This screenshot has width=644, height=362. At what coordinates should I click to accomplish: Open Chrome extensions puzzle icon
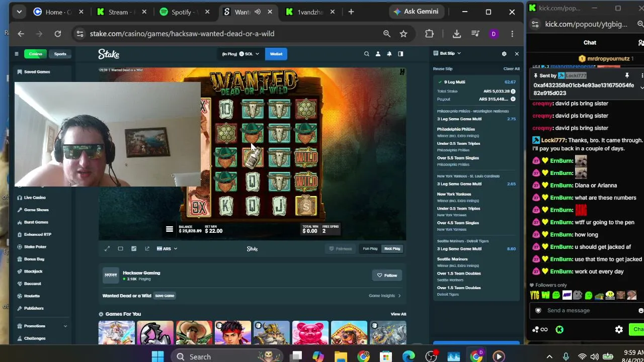tap(429, 34)
